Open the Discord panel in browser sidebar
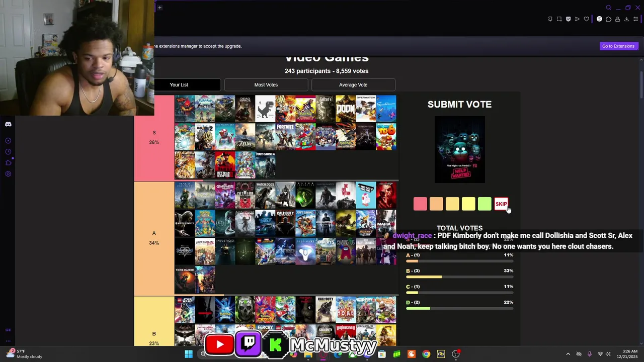This screenshot has height=362, width=644. (8, 124)
